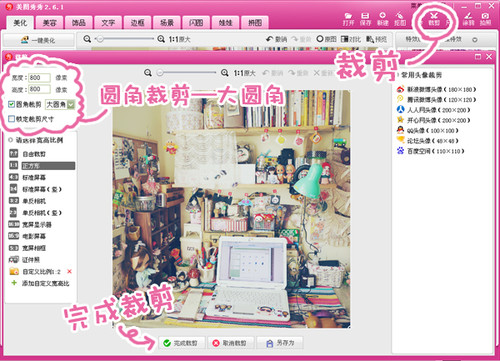The image size is (500, 361).
Task: Choose 腾讯微博头像 (120×120) preset
Action: 437,99
